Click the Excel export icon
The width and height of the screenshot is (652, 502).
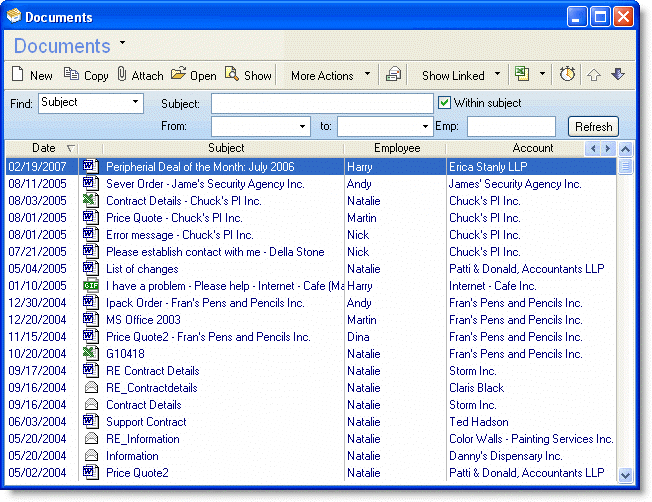522,75
